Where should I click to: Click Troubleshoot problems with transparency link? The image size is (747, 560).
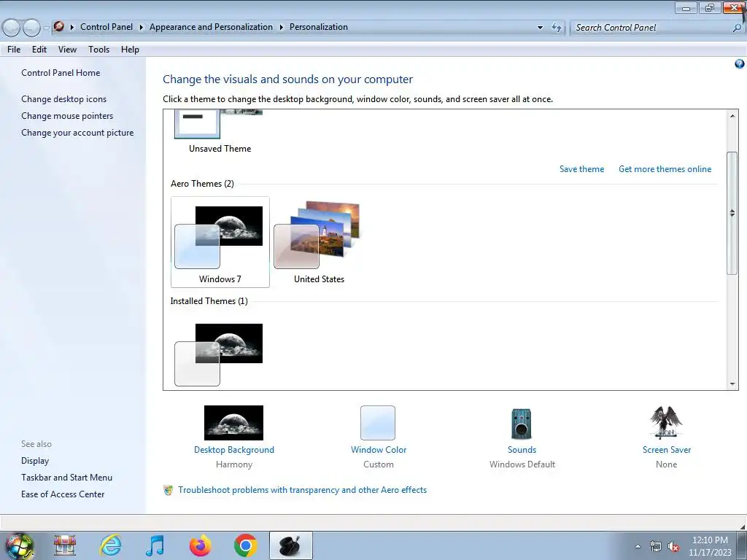coord(302,490)
